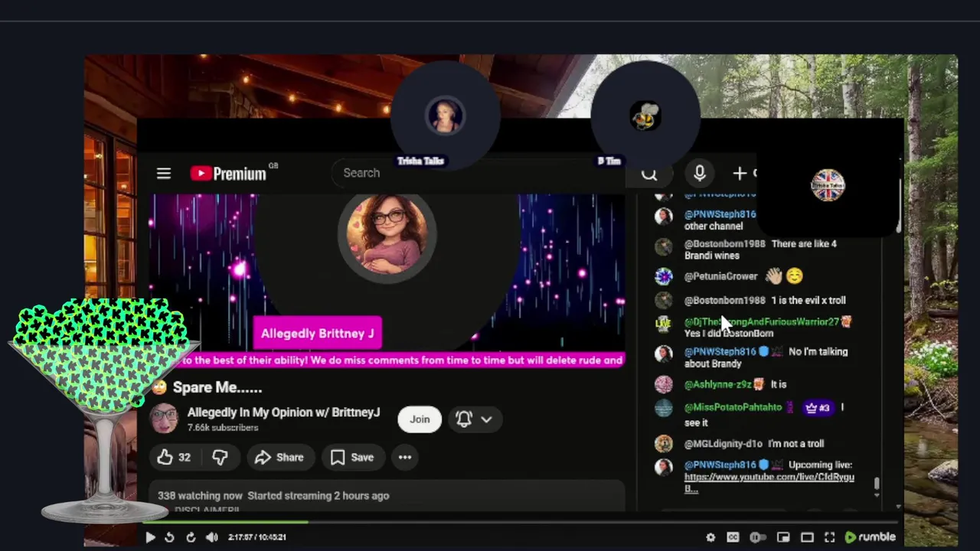Skip forward in the Rumble video
The width and height of the screenshot is (980, 551).
pos(191,537)
